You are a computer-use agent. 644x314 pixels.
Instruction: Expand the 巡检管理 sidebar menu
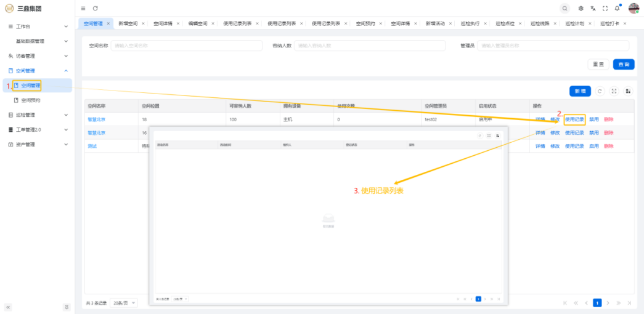(x=37, y=115)
